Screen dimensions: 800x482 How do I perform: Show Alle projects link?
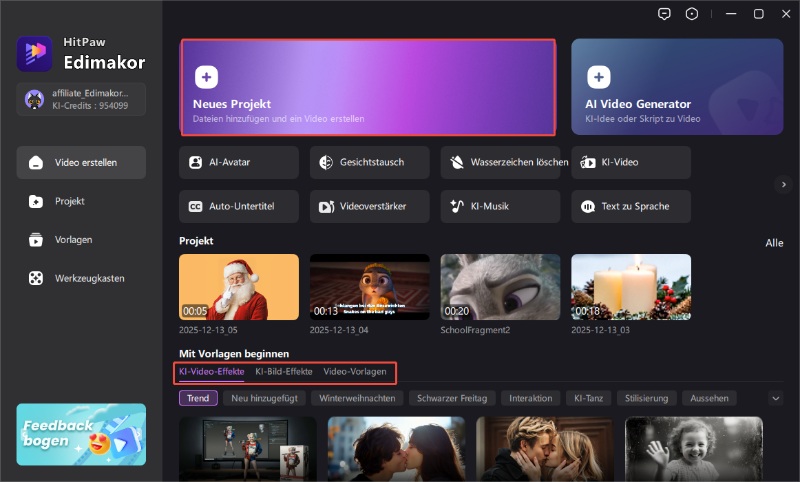click(x=774, y=243)
